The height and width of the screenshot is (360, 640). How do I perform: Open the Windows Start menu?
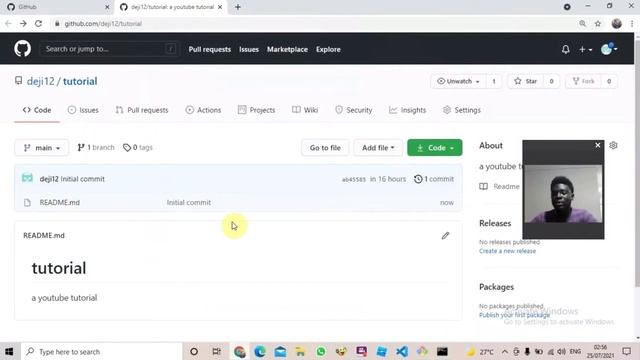(9, 351)
